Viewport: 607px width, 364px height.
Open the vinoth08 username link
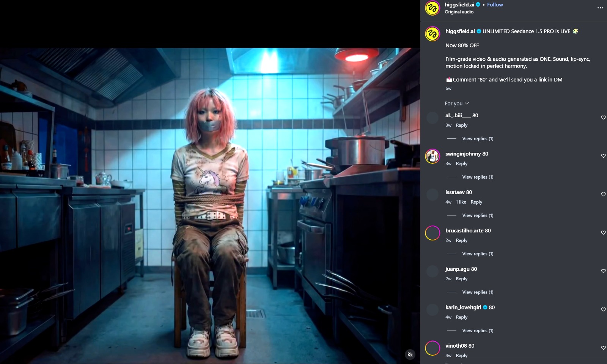(x=456, y=346)
